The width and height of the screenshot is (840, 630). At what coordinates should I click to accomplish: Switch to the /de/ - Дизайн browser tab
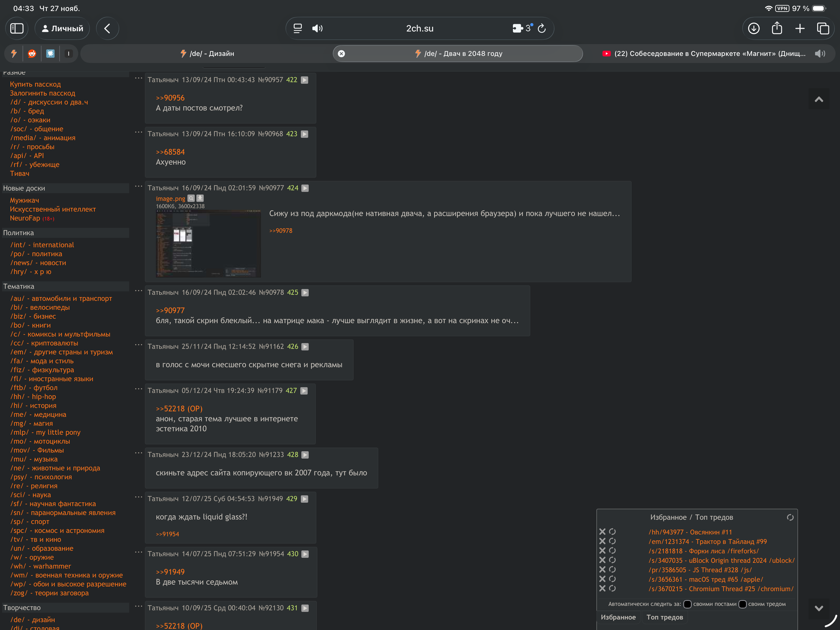[x=207, y=54]
